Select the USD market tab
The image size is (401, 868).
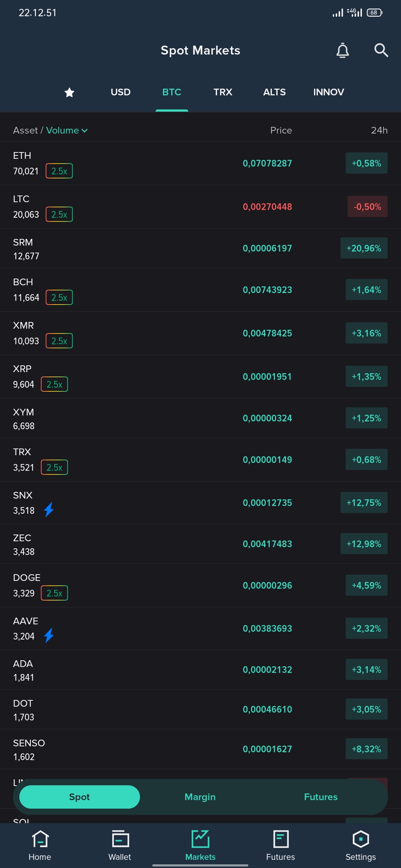pos(121,92)
